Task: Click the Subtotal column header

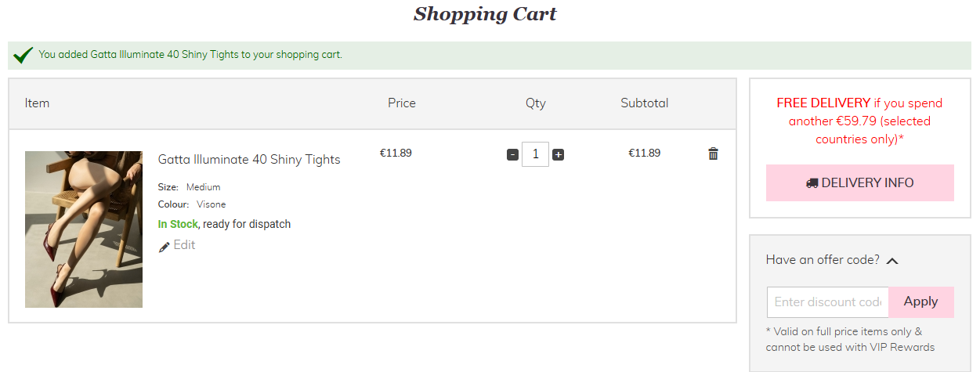Action: [644, 103]
